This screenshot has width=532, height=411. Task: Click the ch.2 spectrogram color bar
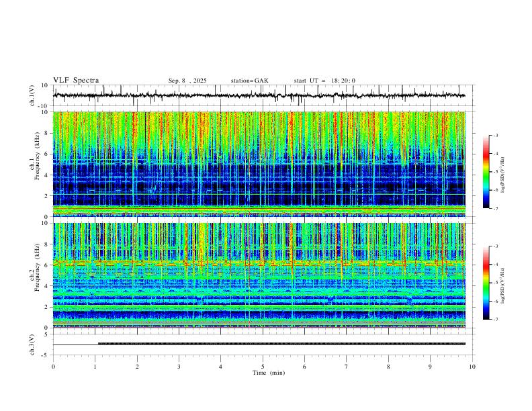click(x=486, y=283)
